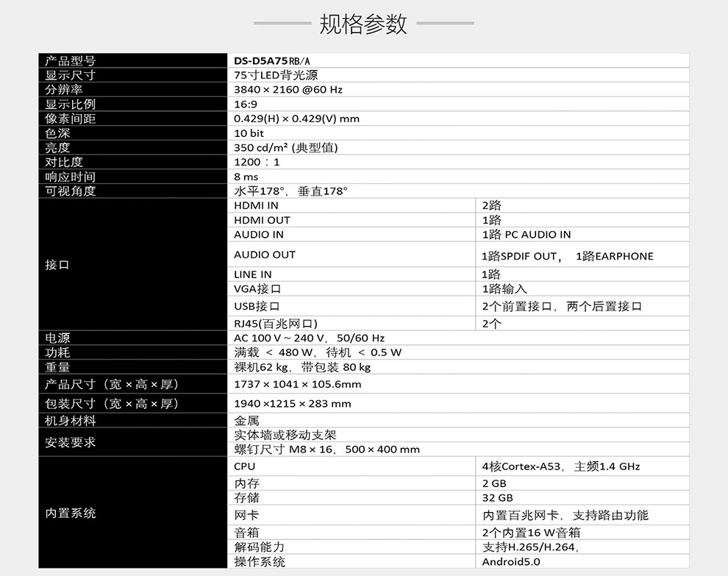The height and width of the screenshot is (576, 728).
Task: Click the 8 ms value
Action: point(246,177)
